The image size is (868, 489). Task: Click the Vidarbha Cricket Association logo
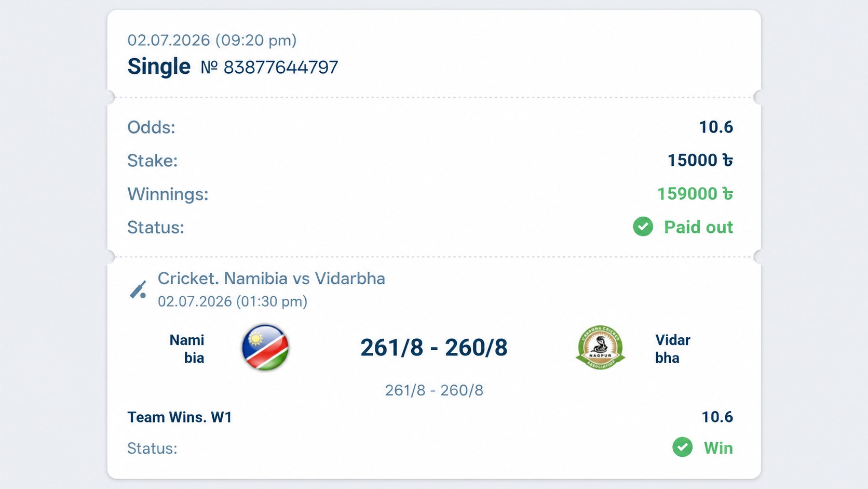pos(600,348)
